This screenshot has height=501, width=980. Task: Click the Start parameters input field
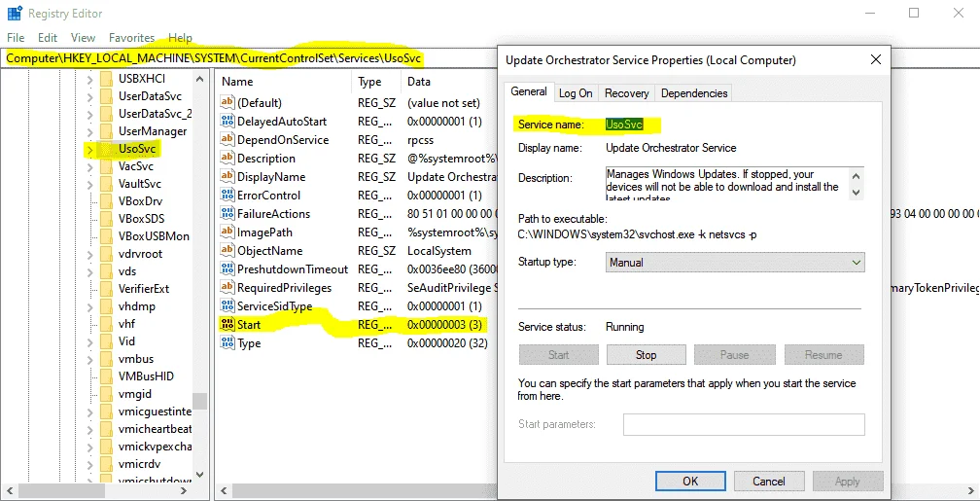[744, 424]
